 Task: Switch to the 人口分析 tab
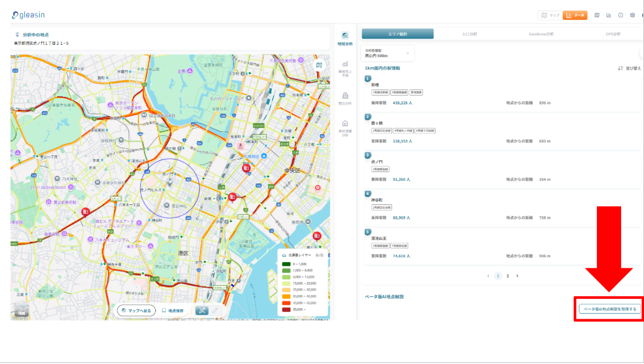tap(470, 34)
